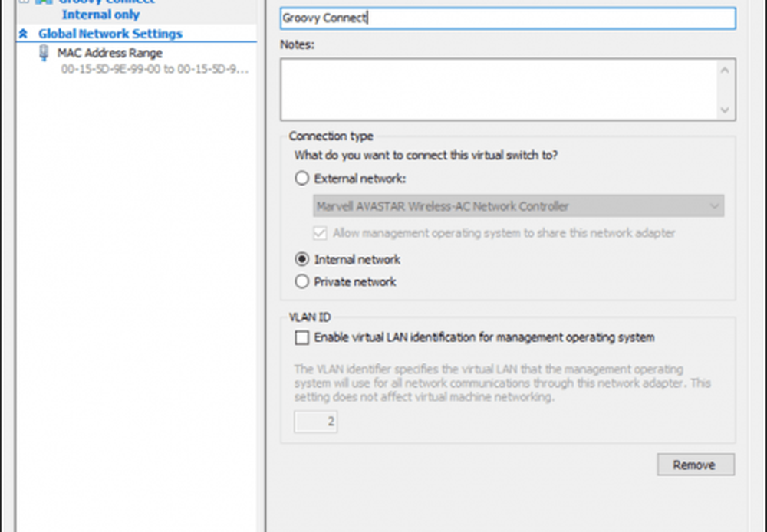Click the VLAN ID number field
This screenshot has width=767, height=532.
click(x=316, y=422)
